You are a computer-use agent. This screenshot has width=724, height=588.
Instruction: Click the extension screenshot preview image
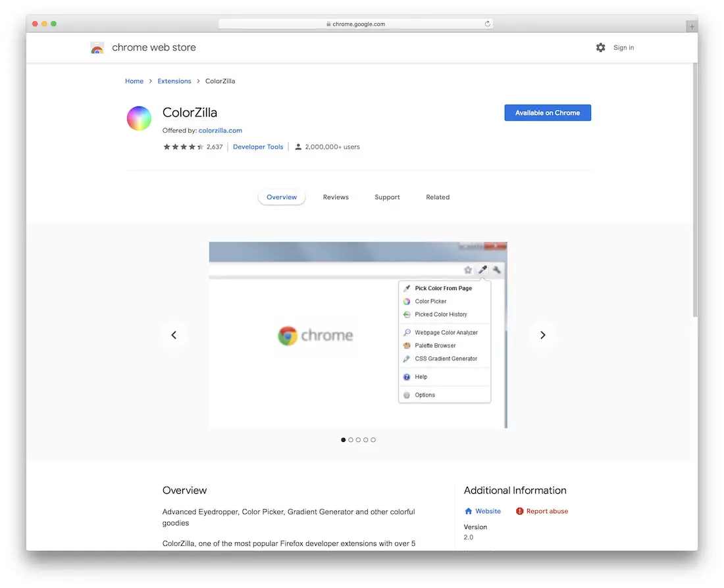coord(358,335)
